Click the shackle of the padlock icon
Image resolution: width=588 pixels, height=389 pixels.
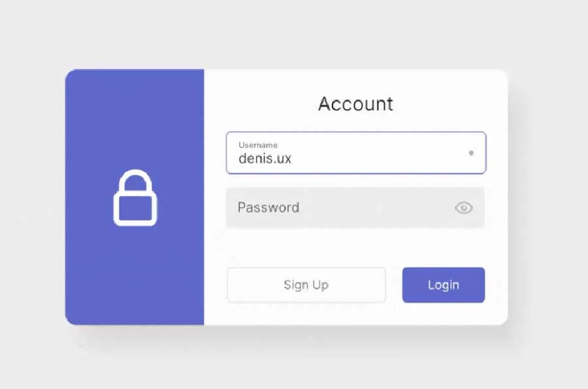click(x=135, y=180)
